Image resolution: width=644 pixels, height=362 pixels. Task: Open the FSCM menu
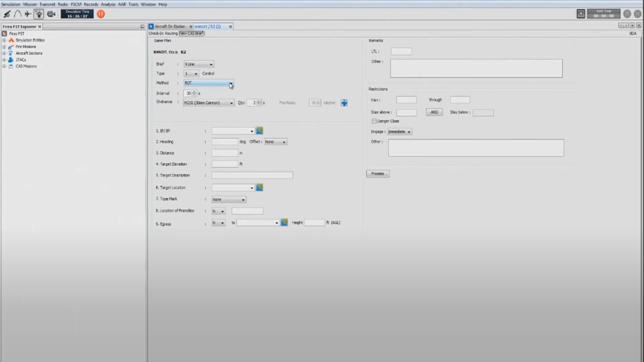[76, 4]
